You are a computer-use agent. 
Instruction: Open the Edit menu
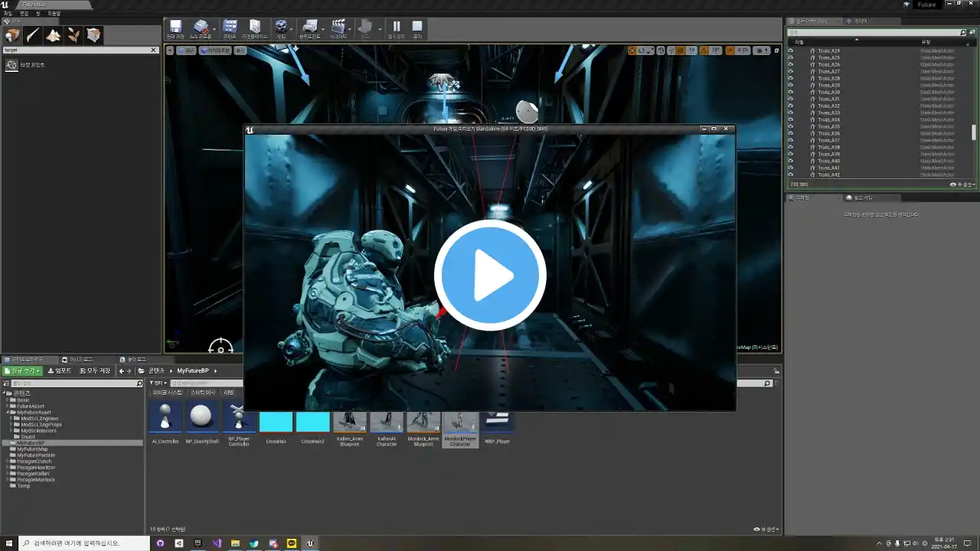coord(24,13)
